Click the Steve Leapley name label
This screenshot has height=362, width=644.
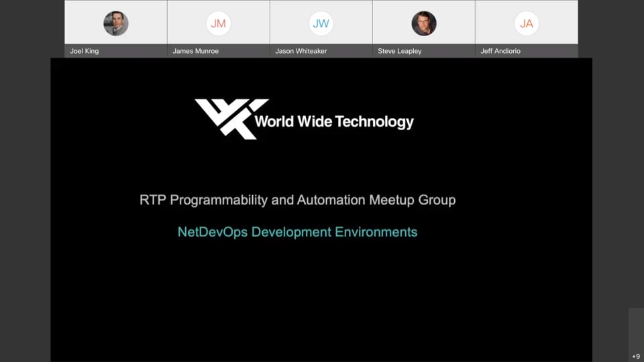[x=400, y=51]
